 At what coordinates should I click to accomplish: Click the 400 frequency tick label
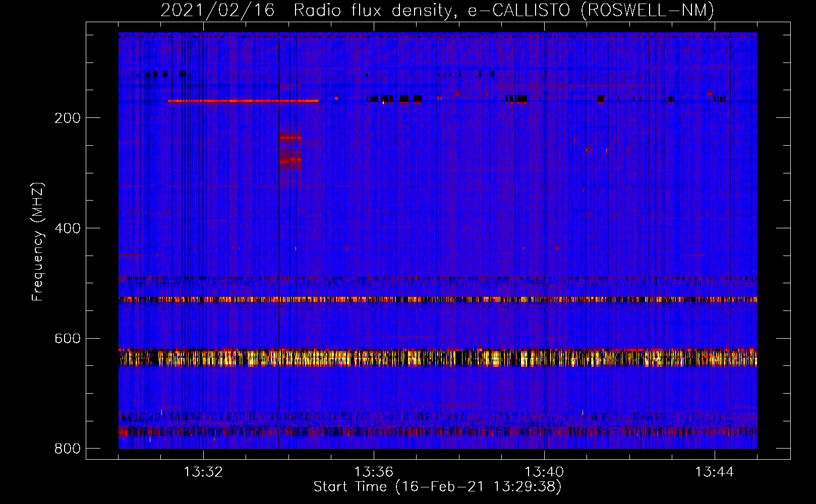tap(68, 228)
